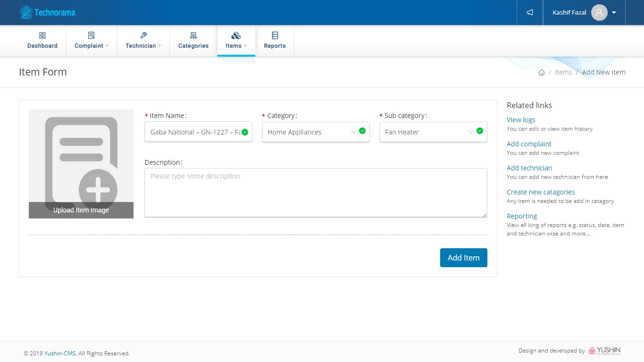Open the Items menu tab
644x362 pixels.
click(x=236, y=41)
